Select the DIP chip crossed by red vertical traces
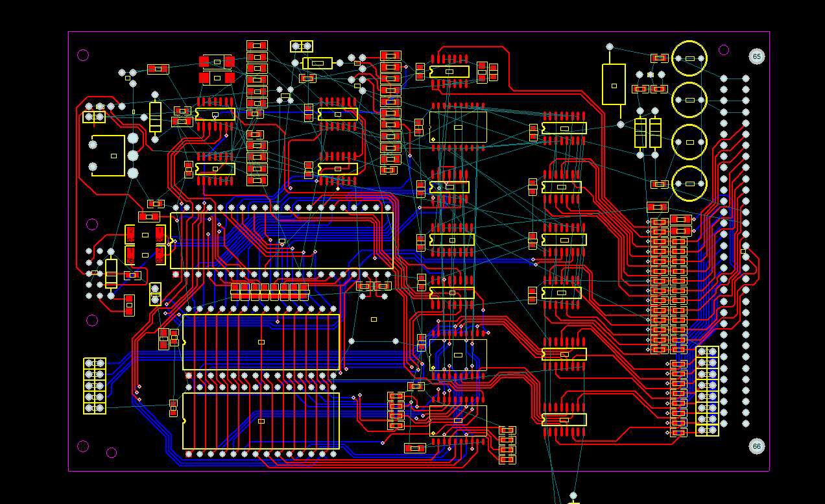 tap(261, 342)
